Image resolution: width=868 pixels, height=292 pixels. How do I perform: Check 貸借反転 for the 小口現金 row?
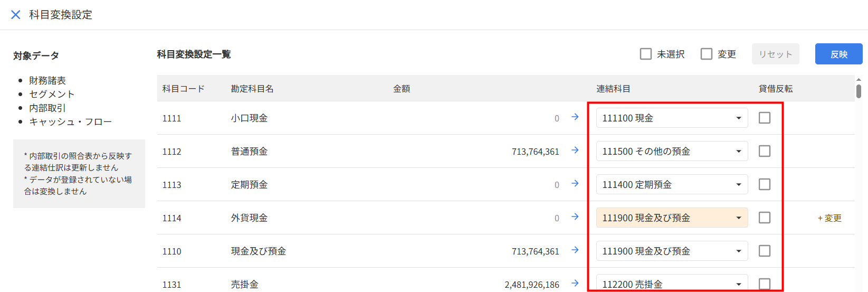[x=765, y=118]
